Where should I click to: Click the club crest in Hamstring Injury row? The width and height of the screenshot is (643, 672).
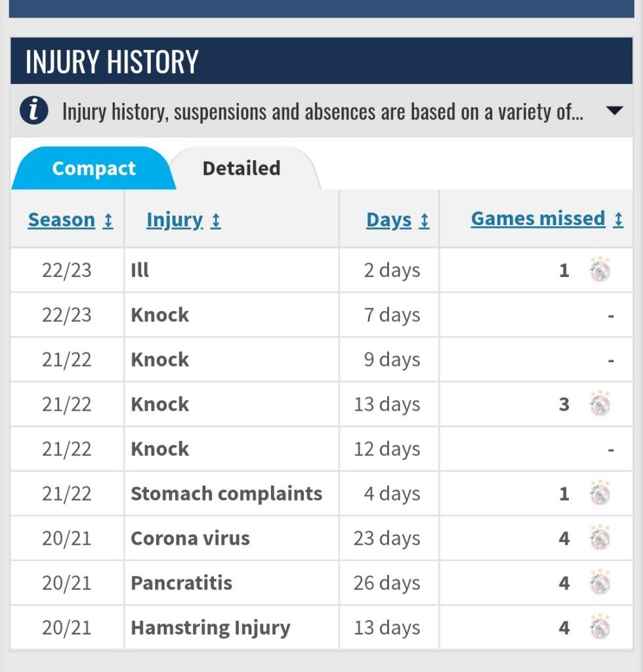600,627
